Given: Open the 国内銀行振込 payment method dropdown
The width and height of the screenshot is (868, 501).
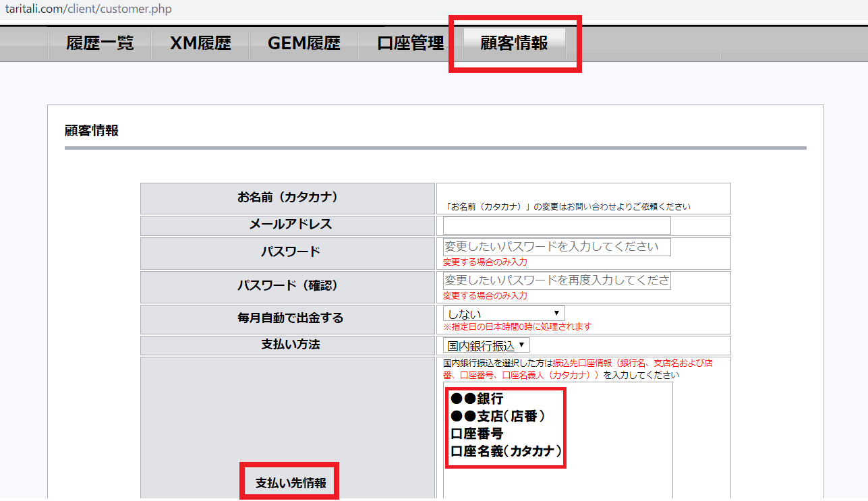Looking at the screenshot, I should point(486,346).
